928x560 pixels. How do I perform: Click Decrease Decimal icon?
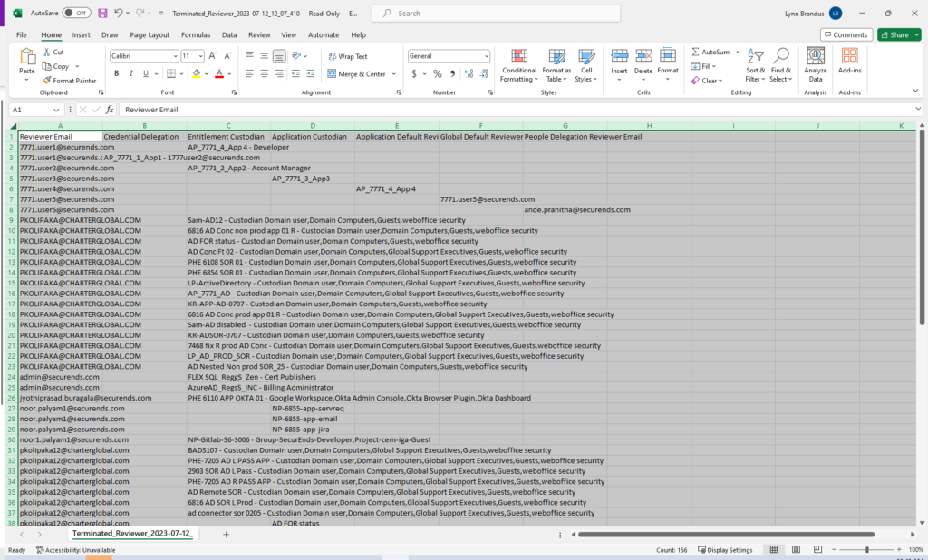484,74
